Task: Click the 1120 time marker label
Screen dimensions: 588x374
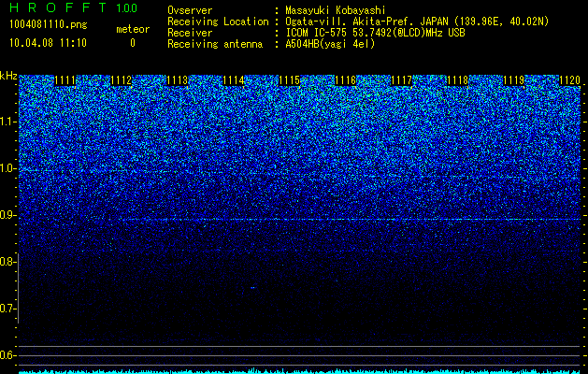Action: tap(569, 80)
